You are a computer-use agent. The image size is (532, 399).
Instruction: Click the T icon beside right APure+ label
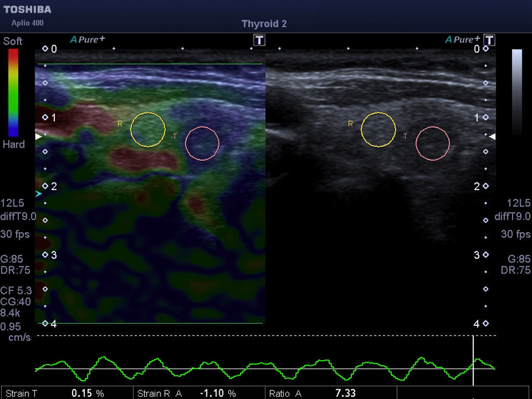click(489, 40)
